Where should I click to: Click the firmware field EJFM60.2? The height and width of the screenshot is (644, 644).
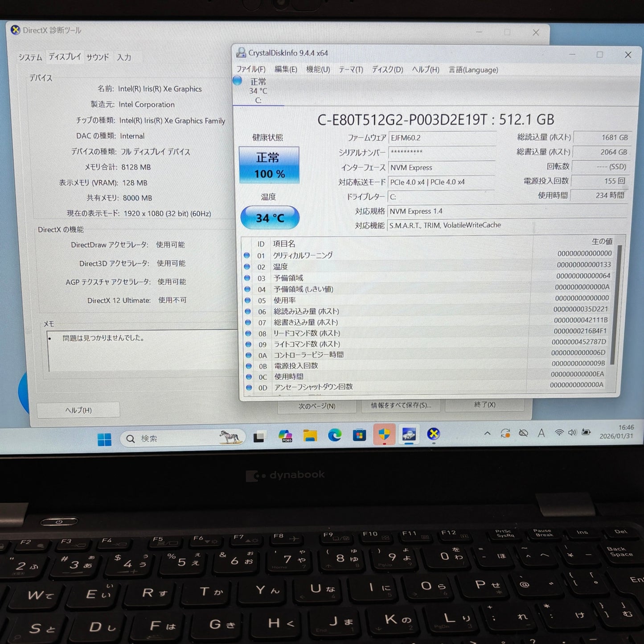[x=442, y=138]
